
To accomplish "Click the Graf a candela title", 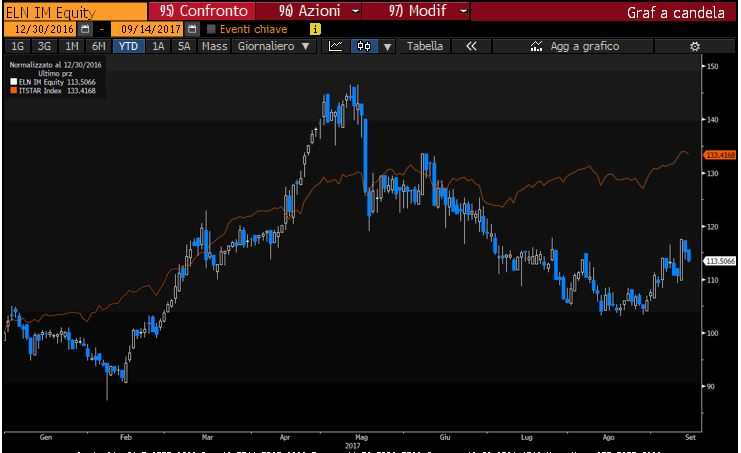I will tap(676, 13).
